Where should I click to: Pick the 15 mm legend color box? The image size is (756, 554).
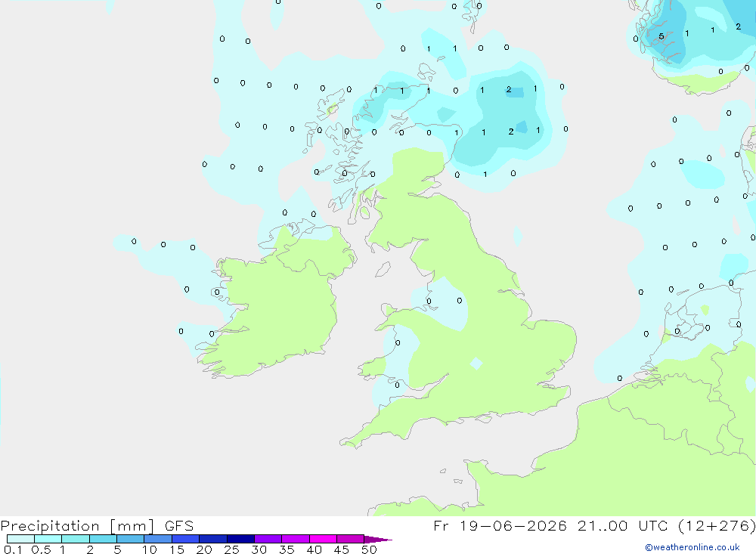pos(186,539)
